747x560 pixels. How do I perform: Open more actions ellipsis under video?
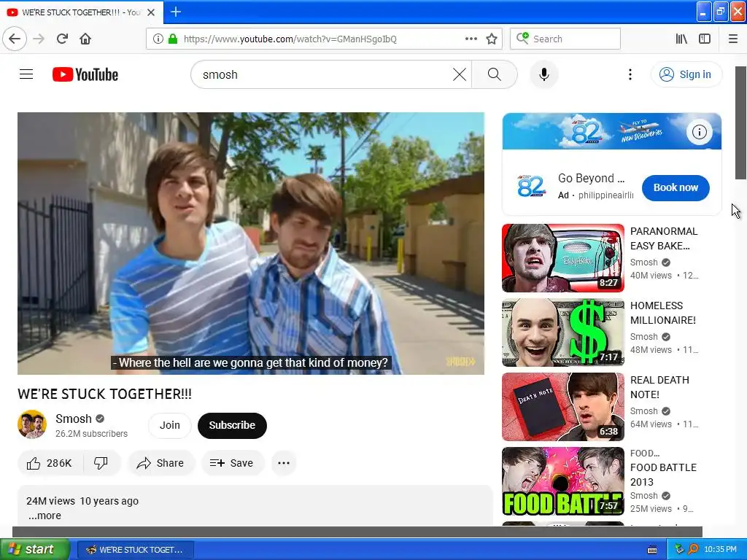point(284,463)
